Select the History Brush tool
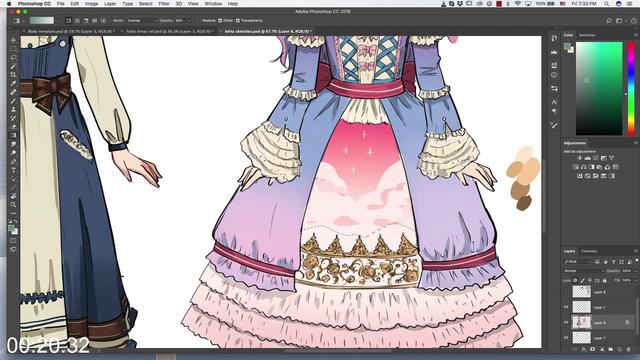The width and height of the screenshot is (640, 360). (13, 118)
